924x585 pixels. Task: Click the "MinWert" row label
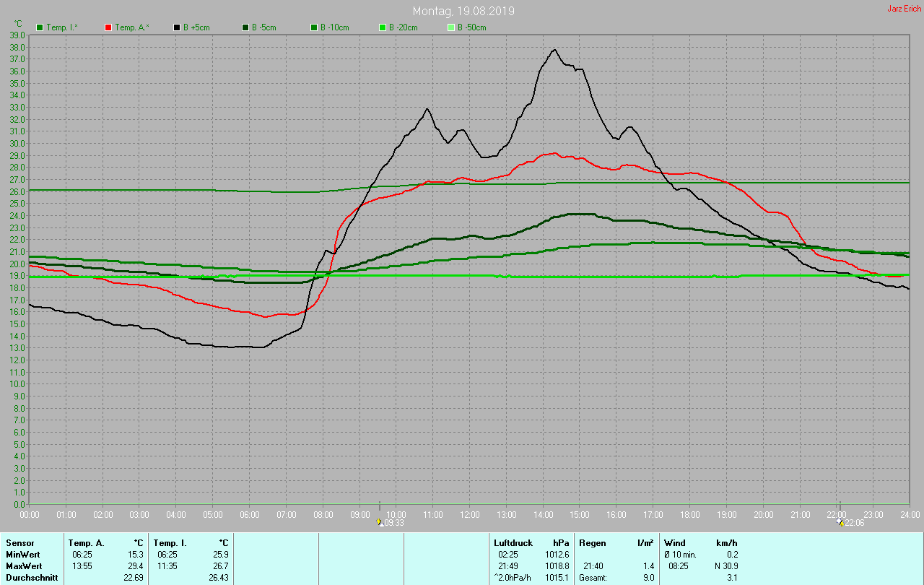click(x=22, y=555)
